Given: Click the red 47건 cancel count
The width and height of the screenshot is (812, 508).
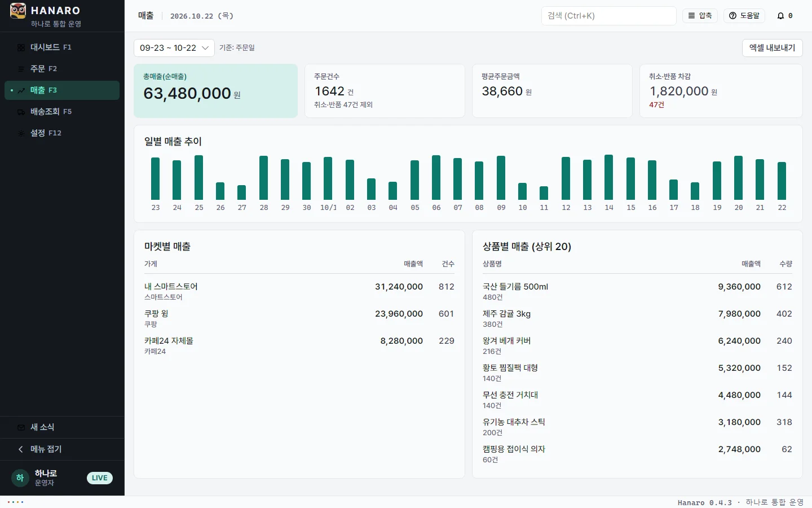Looking at the screenshot, I should [656, 105].
